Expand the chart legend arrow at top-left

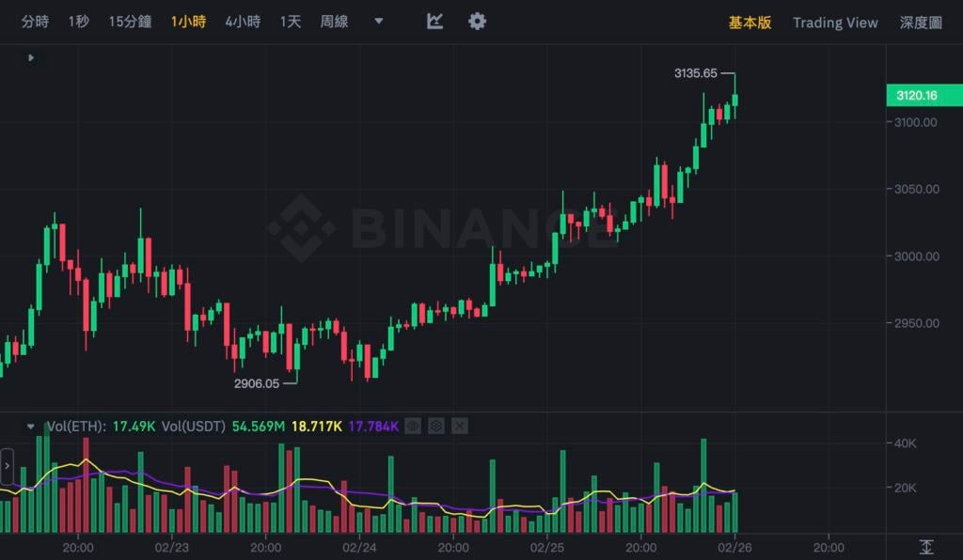tap(31, 58)
